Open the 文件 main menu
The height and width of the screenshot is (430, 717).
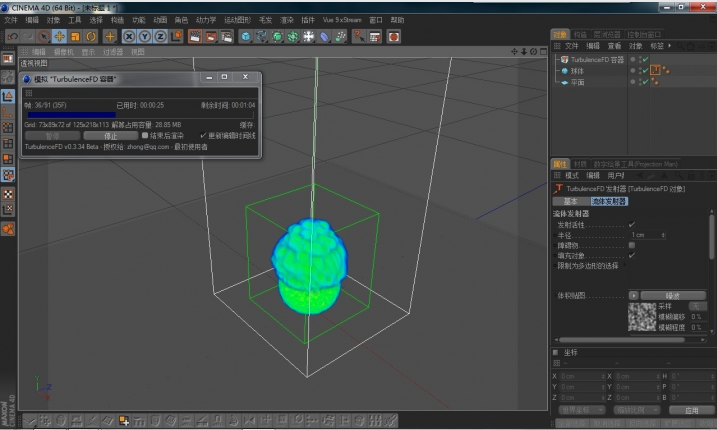(x=11, y=20)
